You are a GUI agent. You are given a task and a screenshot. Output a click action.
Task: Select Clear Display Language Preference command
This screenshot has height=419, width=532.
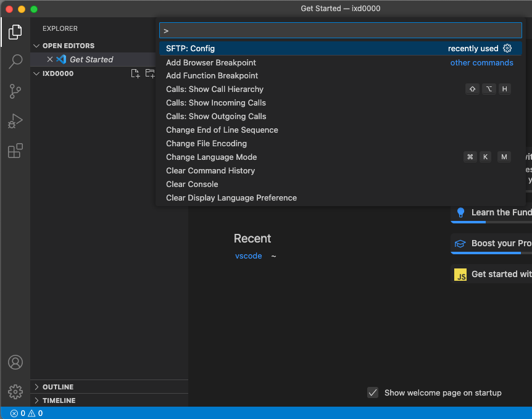[340, 198]
